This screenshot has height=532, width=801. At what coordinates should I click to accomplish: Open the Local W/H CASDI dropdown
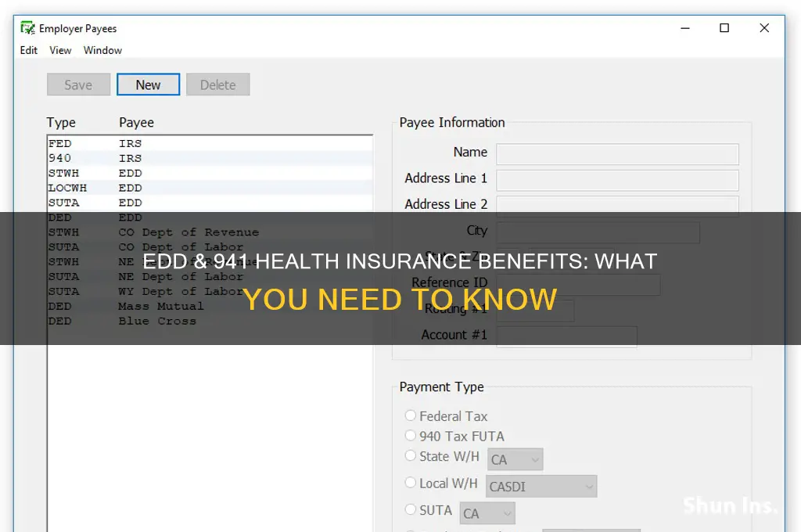coord(541,487)
